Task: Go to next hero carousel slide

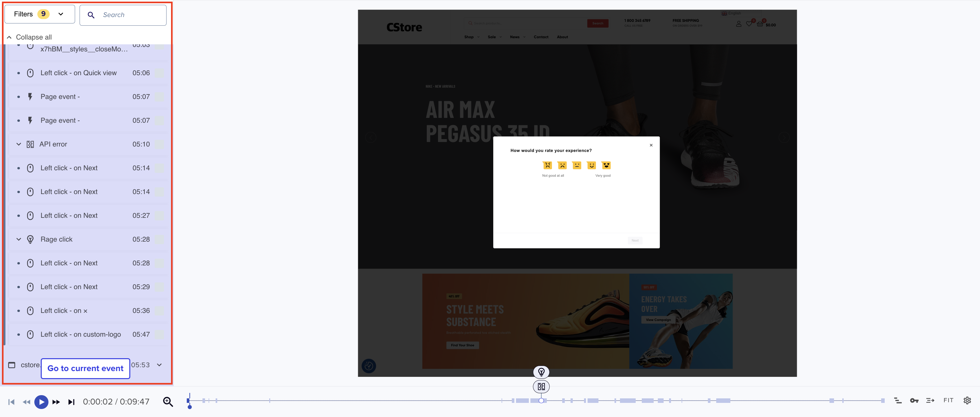Action: click(784, 138)
